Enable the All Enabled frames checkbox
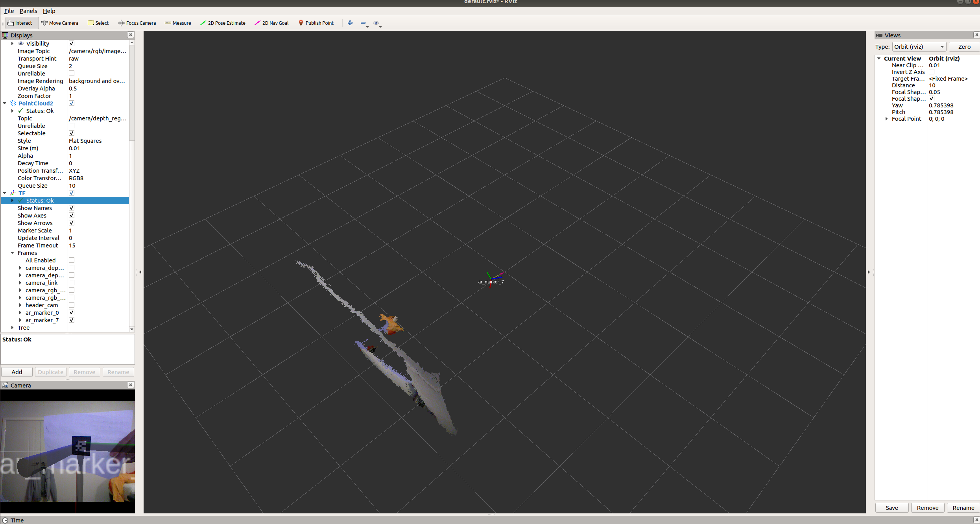The image size is (980, 524). [x=72, y=260]
